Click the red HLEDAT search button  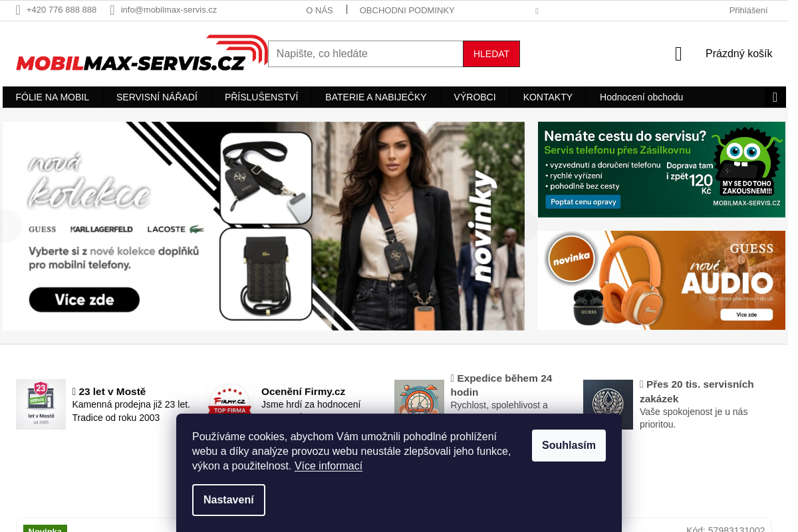pyautogui.click(x=491, y=54)
